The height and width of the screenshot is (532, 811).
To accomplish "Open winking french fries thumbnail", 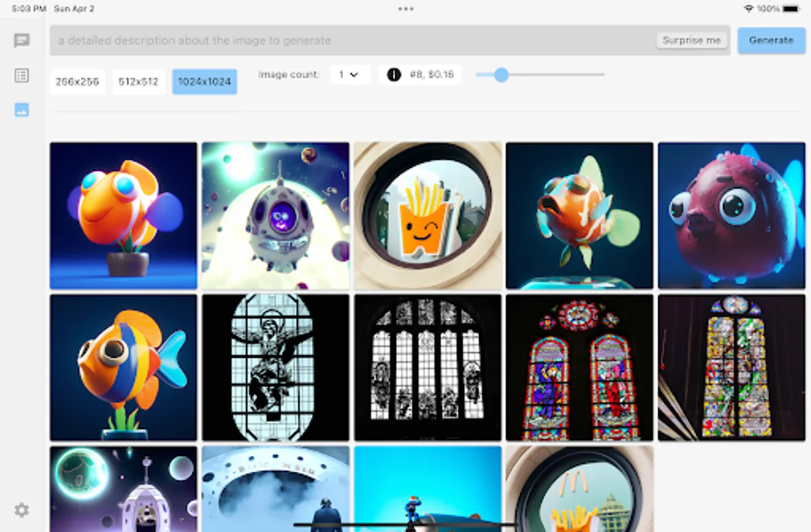I will [428, 216].
